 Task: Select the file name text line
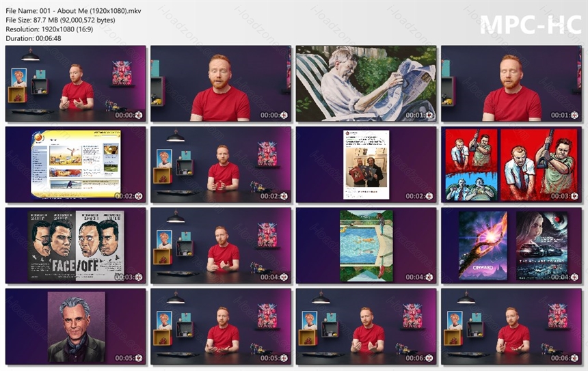73,11
